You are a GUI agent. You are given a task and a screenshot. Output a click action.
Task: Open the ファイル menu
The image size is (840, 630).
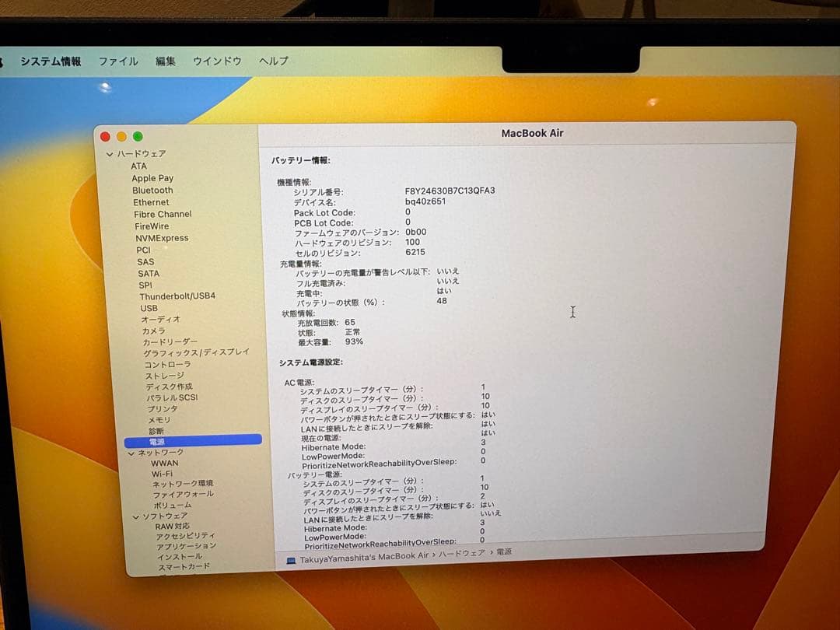click(118, 61)
